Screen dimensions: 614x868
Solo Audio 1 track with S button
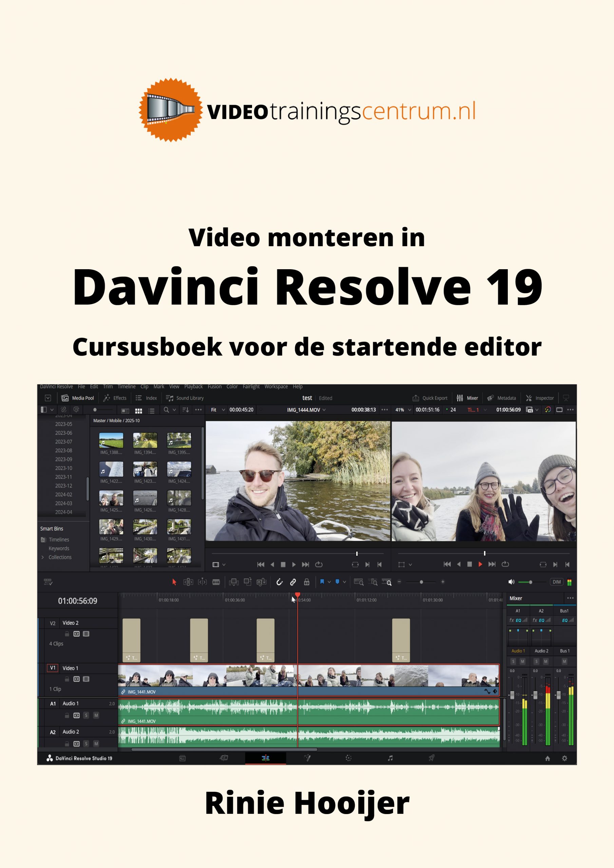(86, 715)
